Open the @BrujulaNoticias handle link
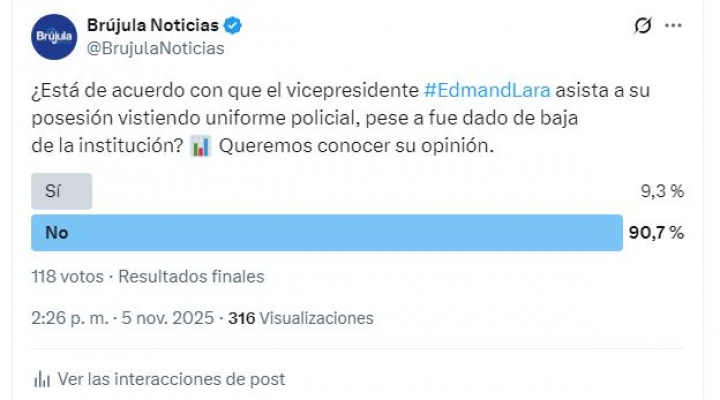Screen dimensions: 720x400 coord(155,47)
